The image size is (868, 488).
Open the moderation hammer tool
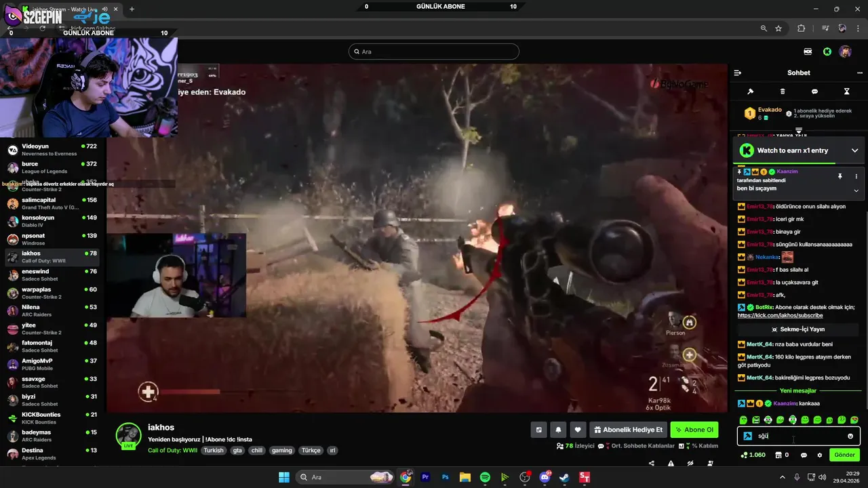[751, 91]
